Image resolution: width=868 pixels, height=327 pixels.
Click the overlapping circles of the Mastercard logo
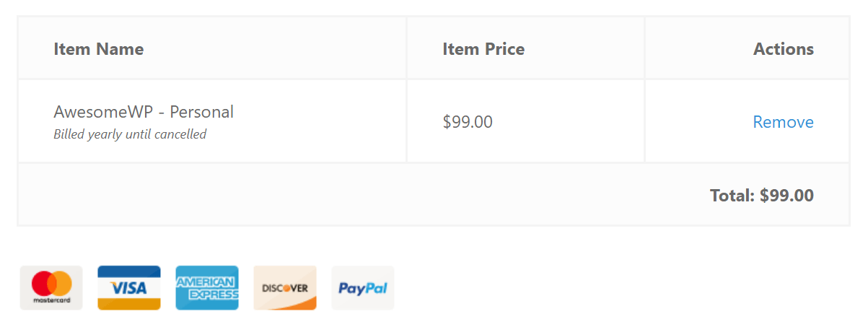click(x=51, y=283)
